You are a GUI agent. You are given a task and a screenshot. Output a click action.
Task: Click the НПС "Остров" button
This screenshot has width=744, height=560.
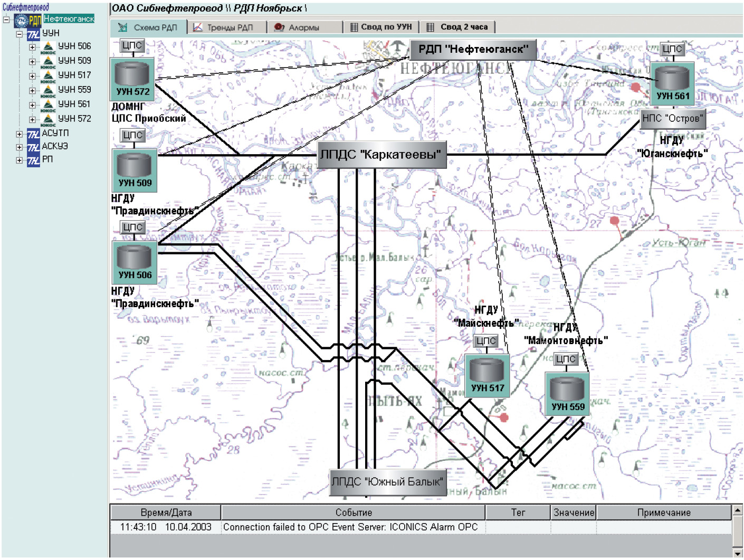coord(672,119)
